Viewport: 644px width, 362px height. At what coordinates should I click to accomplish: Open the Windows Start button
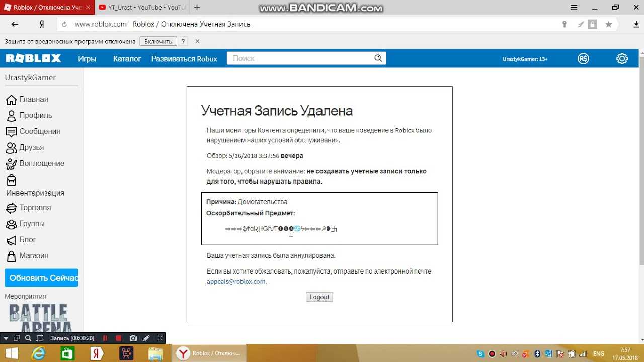tap(11, 353)
